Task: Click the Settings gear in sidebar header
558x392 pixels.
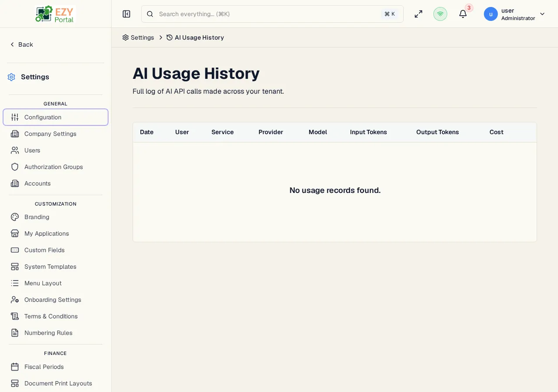Action: pyautogui.click(x=11, y=77)
